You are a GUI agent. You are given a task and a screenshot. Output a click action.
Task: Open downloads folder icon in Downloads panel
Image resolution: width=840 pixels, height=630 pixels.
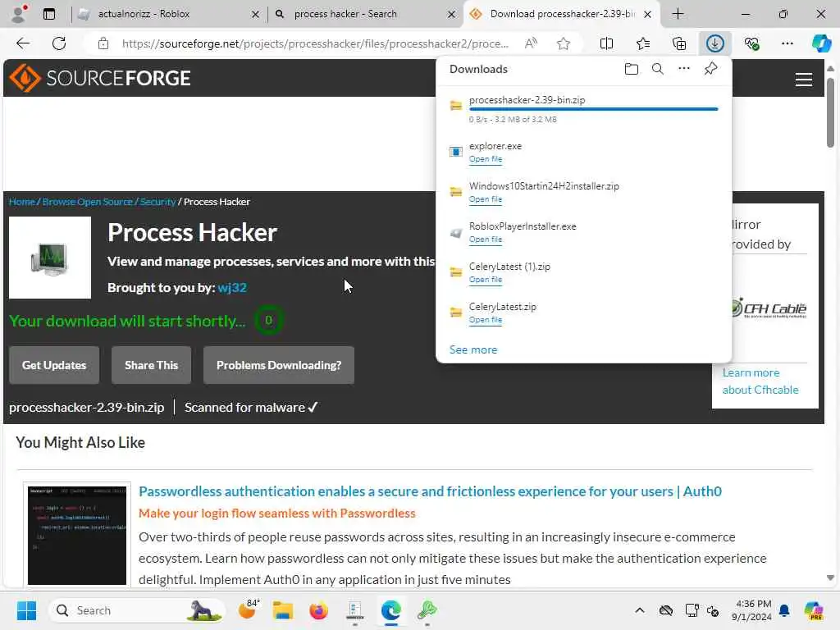(631, 69)
